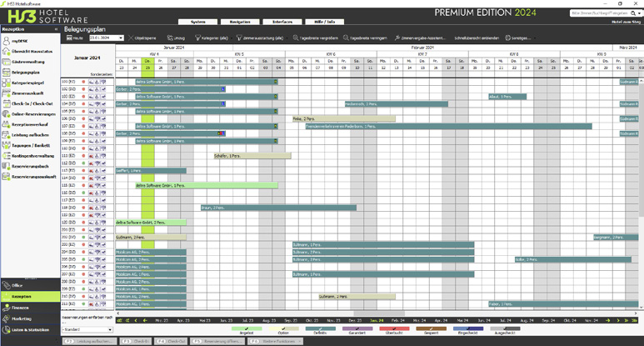Click the Umzug toolbar icon
Image resolution: width=644 pixels, height=346 pixels.
(170, 38)
